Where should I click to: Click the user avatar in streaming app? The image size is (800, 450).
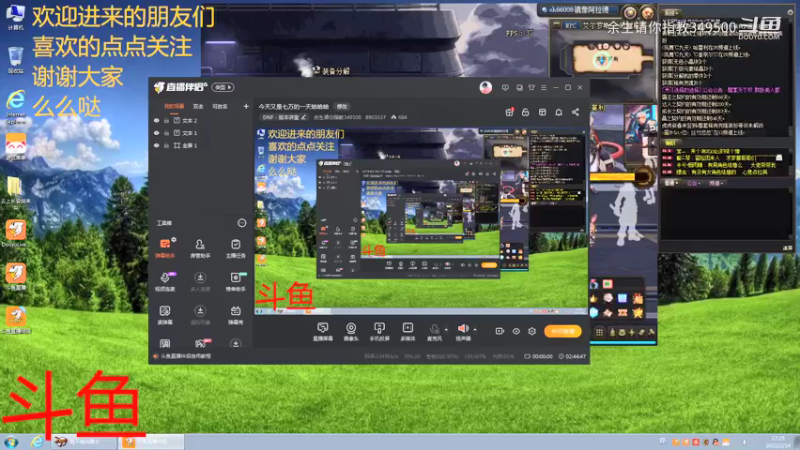[x=486, y=87]
